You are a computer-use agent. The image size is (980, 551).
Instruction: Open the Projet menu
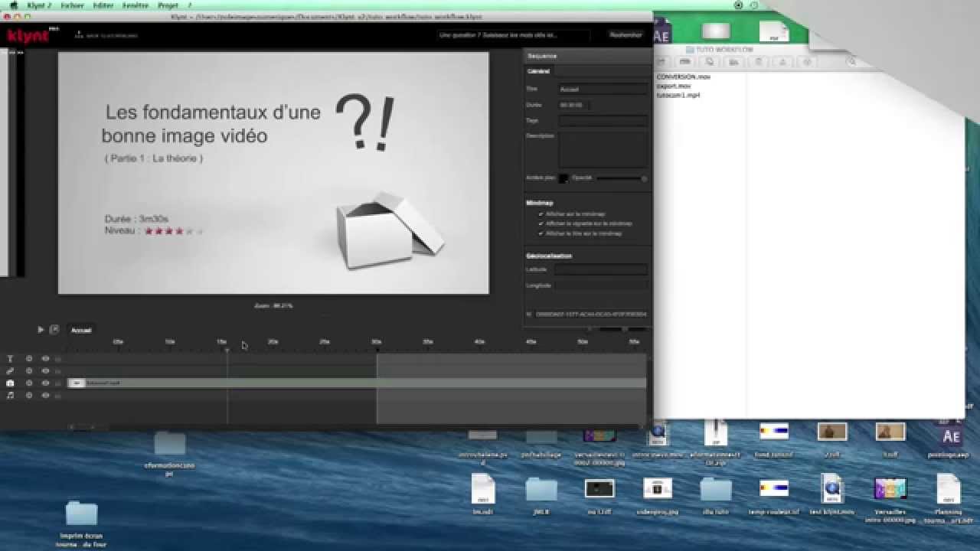[168, 5]
